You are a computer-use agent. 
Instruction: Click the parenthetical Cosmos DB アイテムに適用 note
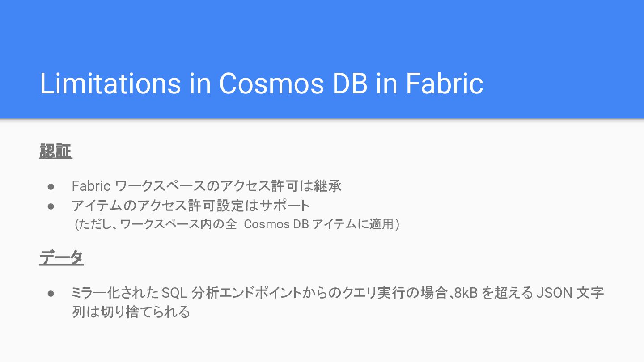(237, 224)
